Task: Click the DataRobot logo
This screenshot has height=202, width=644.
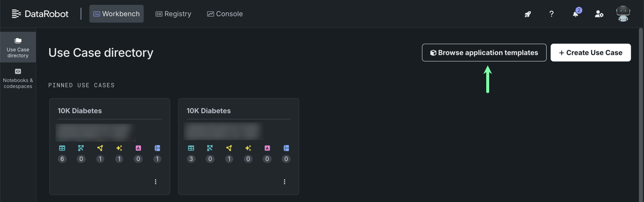Action: tap(40, 14)
